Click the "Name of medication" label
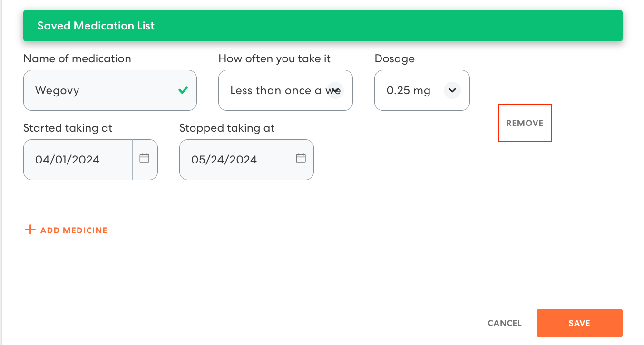The height and width of the screenshot is (345, 644). (77, 58)
